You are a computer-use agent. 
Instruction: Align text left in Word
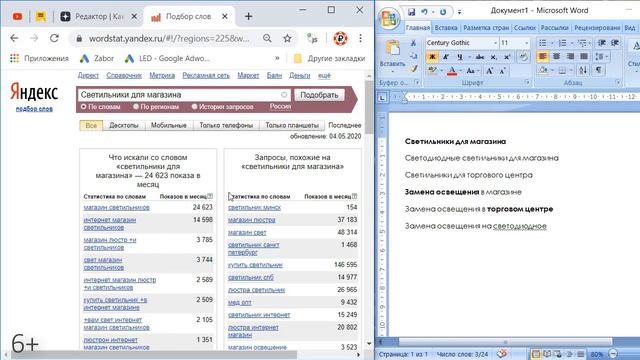[x=542, y=56]
